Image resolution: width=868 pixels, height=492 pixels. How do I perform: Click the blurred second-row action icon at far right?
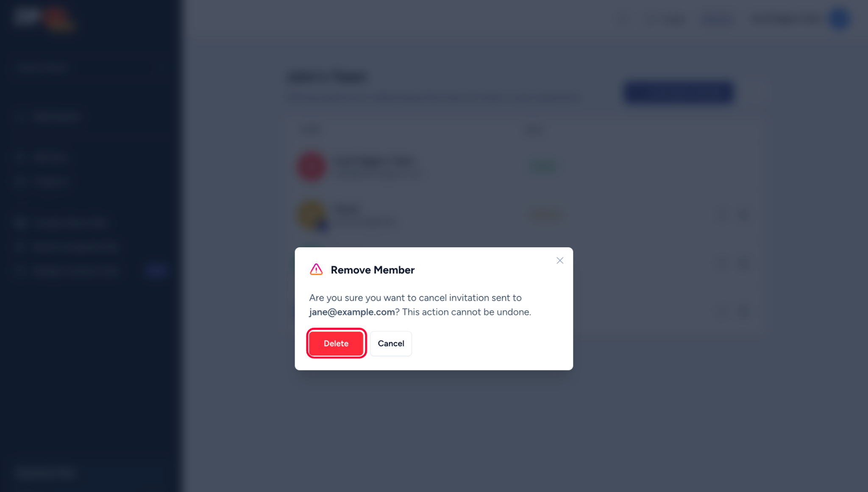coord(743,215)
